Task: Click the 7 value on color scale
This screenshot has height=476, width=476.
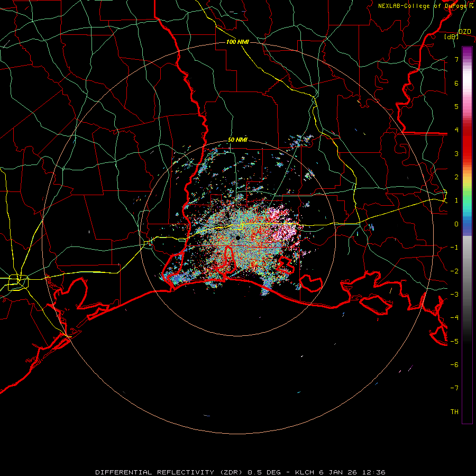Action: coord(456,59)
